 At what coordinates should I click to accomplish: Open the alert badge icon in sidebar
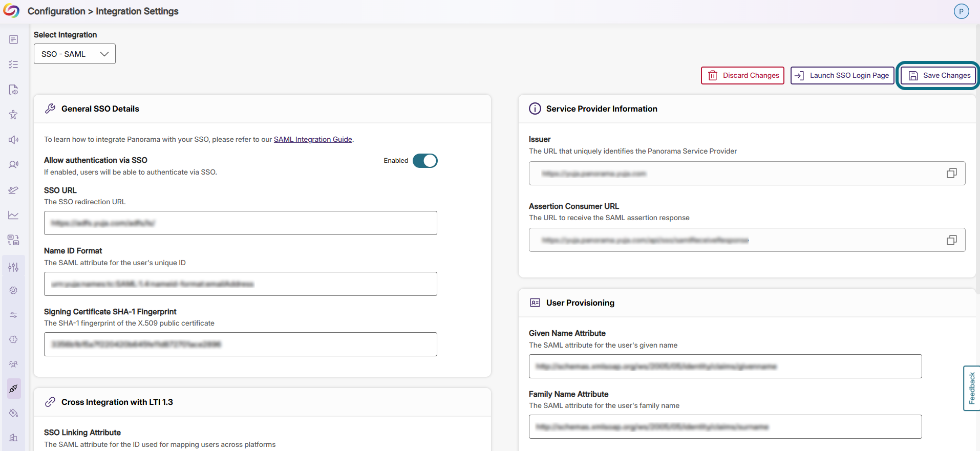13,339
